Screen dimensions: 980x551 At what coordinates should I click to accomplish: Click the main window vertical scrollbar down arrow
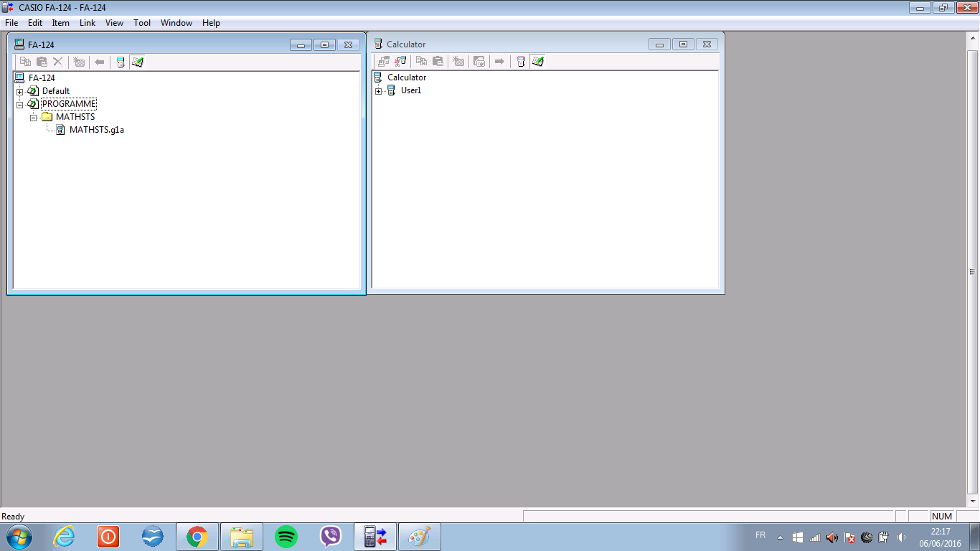[x=974, y=501]
